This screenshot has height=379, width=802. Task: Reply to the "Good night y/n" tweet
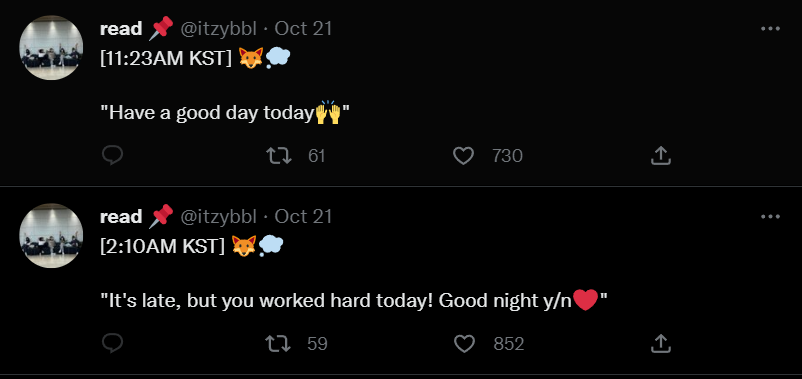[x=112, y=344]
